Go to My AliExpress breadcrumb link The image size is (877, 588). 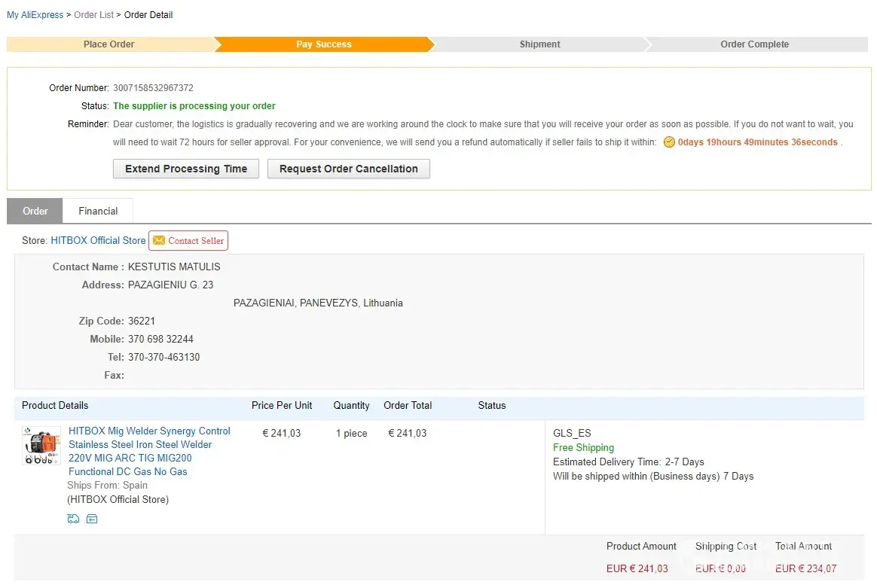pos(35,15)
